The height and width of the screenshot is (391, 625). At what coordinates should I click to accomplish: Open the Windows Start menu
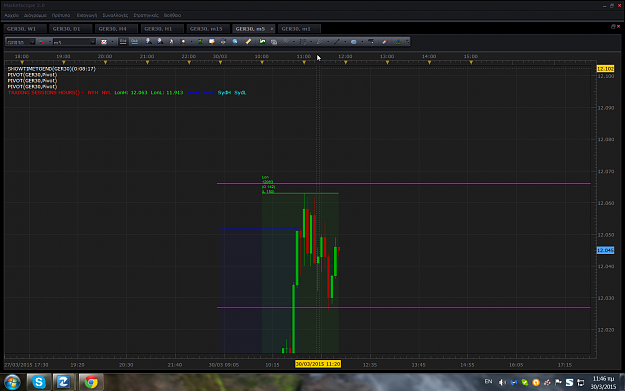(12, 382)
